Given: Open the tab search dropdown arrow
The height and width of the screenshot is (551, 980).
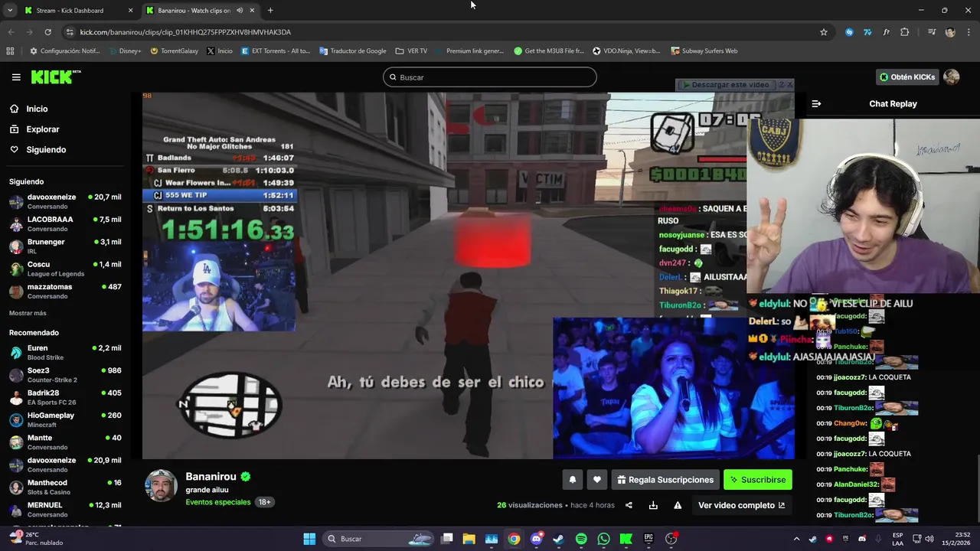Looking at the screenshot, I should coord(10,11).
